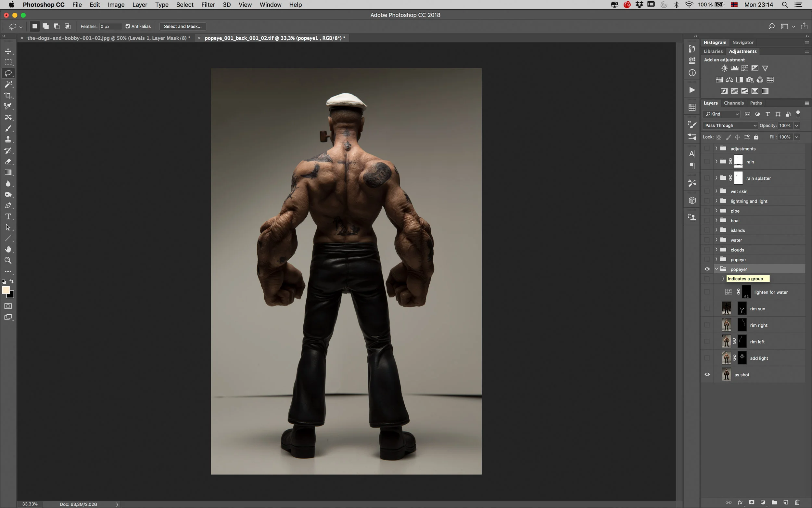The height and width of the screenshot is (508, 812).
Task: Select the Gradient tool
Action: click(8, 173)
